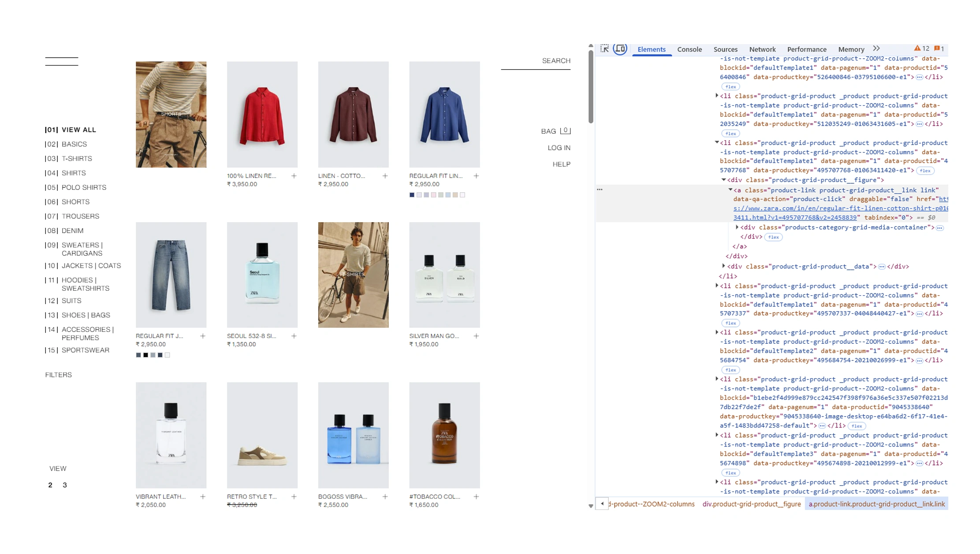This screenshot has height=554, width=980.
Task: Toggle flex badge under productkey 526400846 li
Action: pos(730,87)
